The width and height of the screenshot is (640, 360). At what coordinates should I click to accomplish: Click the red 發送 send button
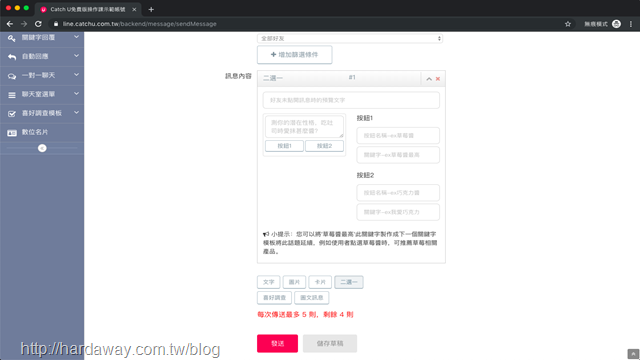click(278, 343)
